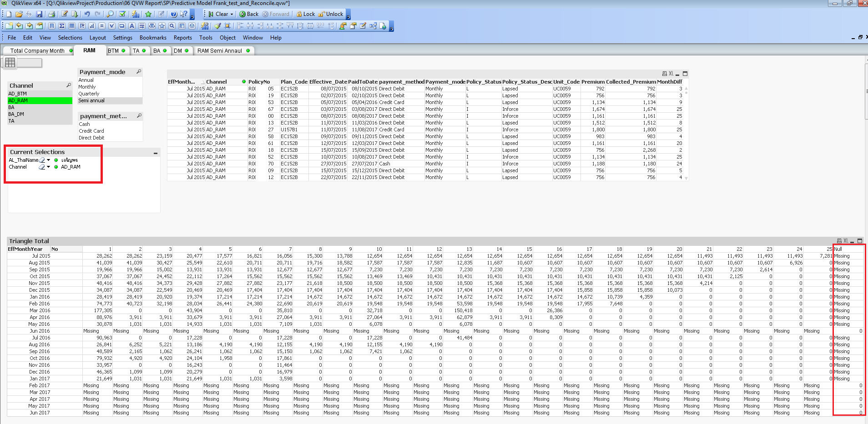
Task: Open the Clear button dropdown arrow
Action: coord(232,14)
